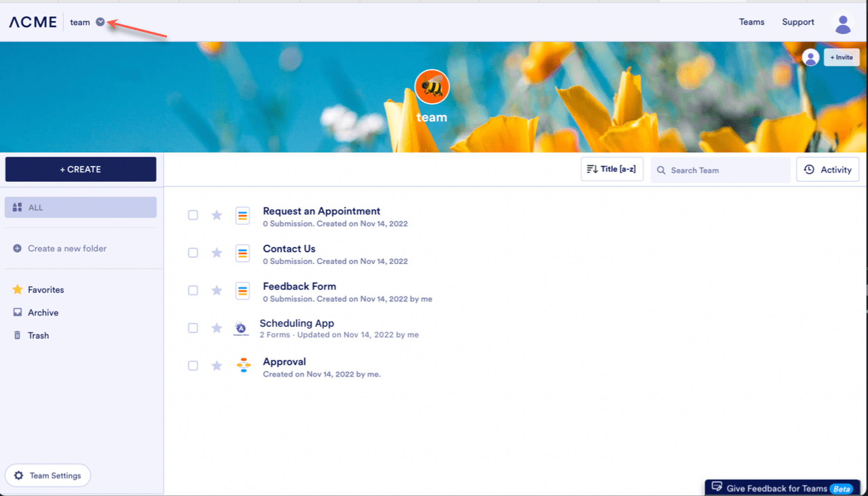Viewport: 868px width, 496px height.
Task: Open the Archive folder
Action: click(36, 313)
